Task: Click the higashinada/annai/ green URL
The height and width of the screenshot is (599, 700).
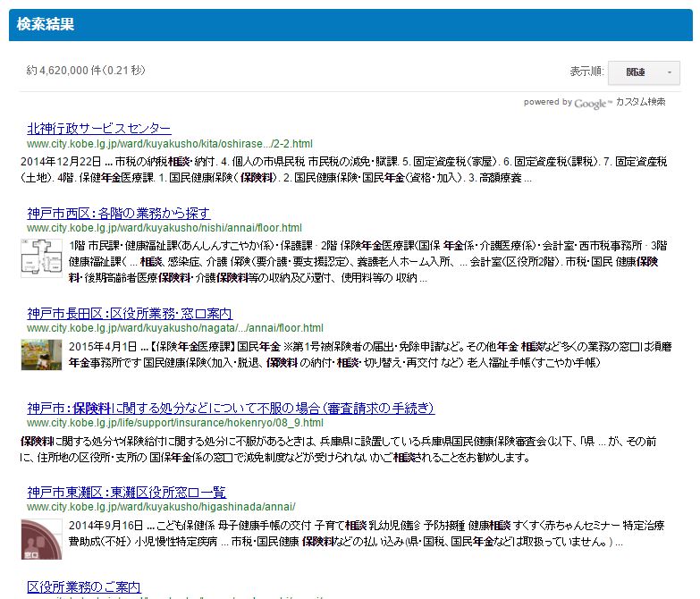Action: click(x=156, y=507)
